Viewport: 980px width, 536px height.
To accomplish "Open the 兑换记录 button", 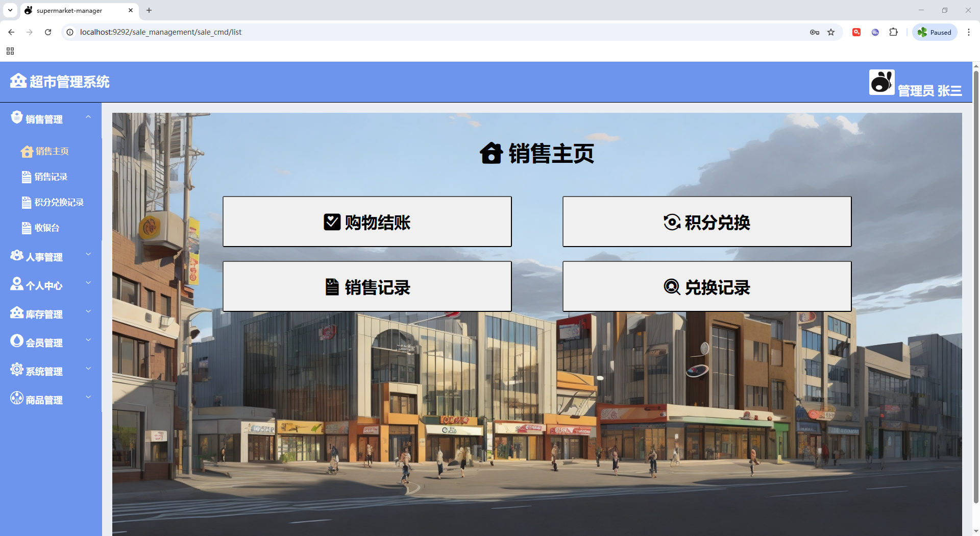I will pos(707,287).
